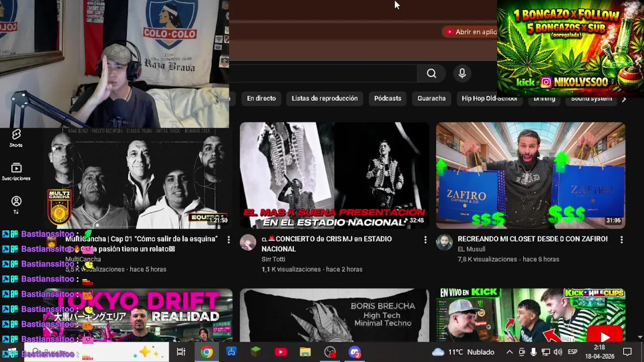Open the Tú profile sidebar icon
The width and height of the screenshot is (644, 362).
click(x=16, y=205)
